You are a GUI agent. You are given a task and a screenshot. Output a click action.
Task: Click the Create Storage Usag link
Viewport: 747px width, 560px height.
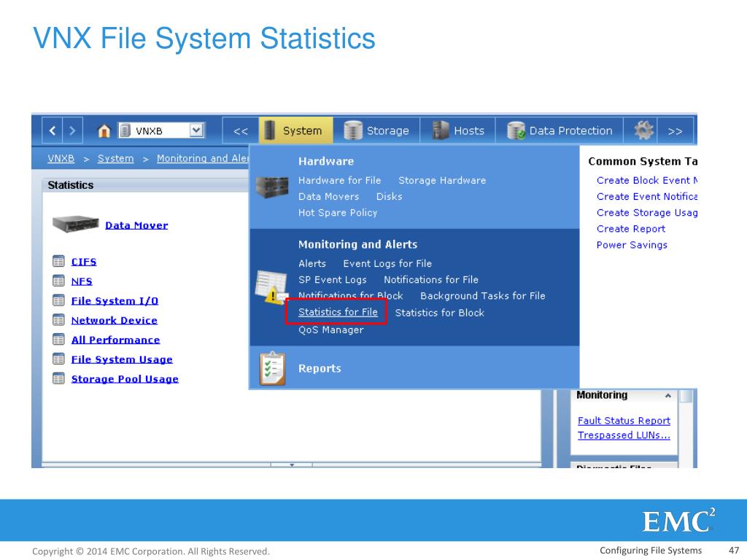[x=647, y=213]
